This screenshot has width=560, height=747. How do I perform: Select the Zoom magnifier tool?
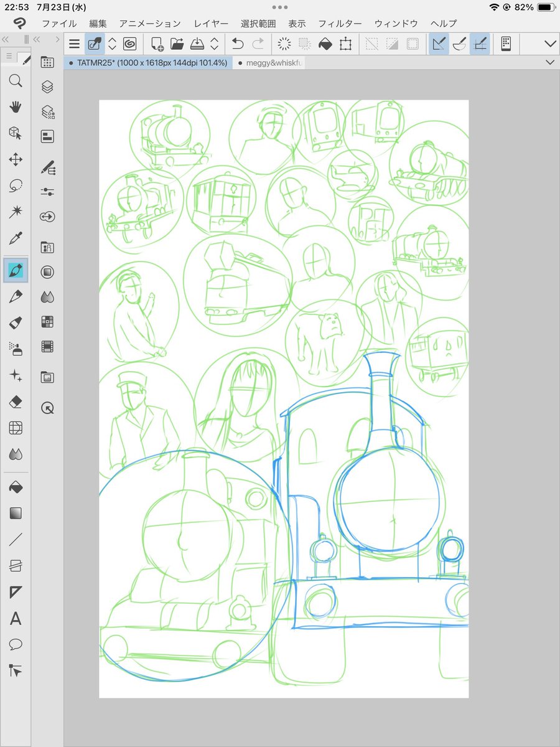coord(16,80)
